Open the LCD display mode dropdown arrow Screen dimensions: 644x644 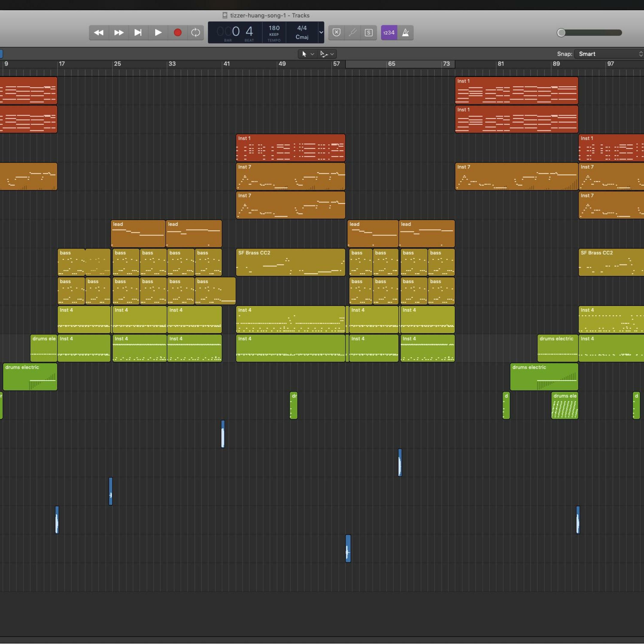click(x=321, y=32)
